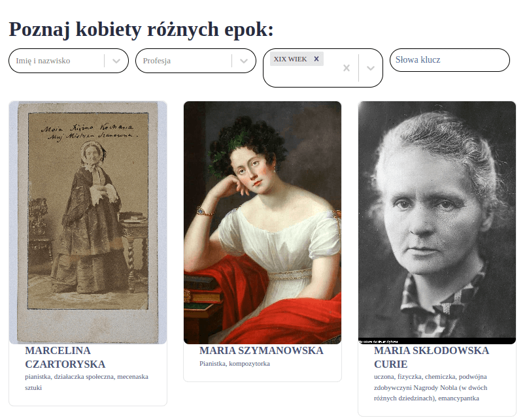Click empty area inside epoch filter box

[304, 76]
